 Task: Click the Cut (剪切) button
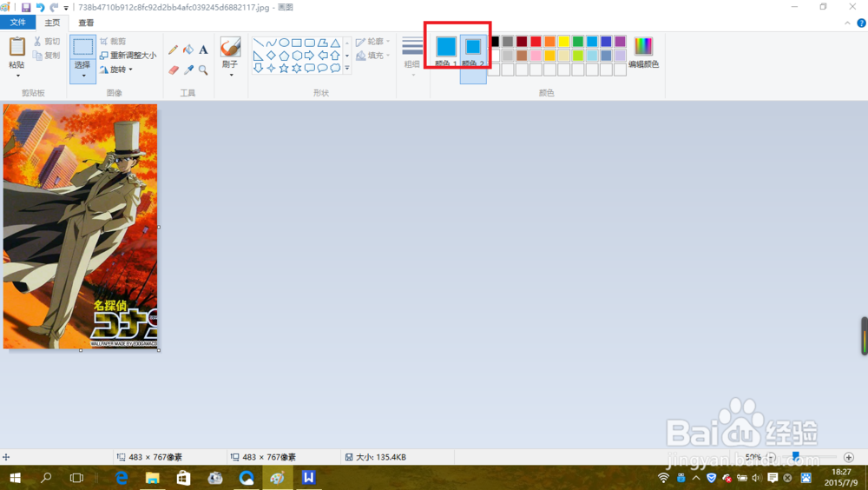pyautogui.click(x=47, y=42)
